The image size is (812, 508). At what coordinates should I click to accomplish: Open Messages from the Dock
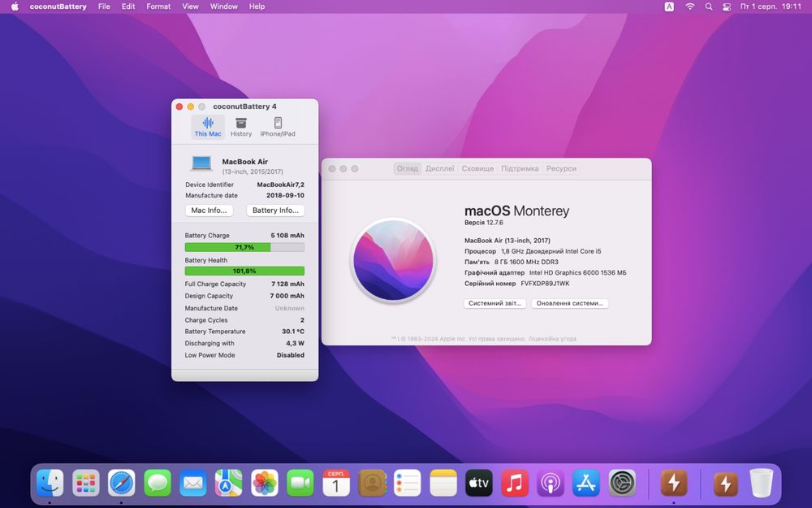[158, 483]
